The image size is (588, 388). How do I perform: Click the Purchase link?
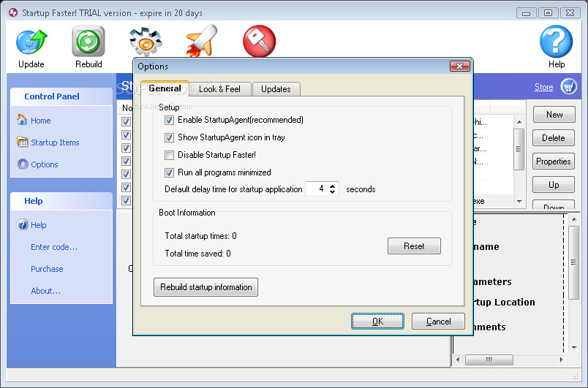coord(47,269)
